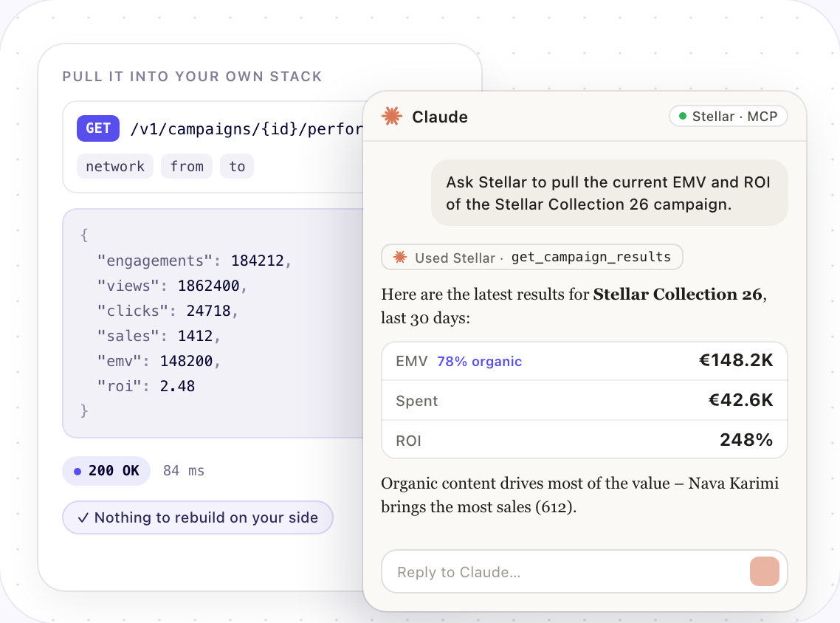Click the starburst icon in Used Stellar chip

399,257
